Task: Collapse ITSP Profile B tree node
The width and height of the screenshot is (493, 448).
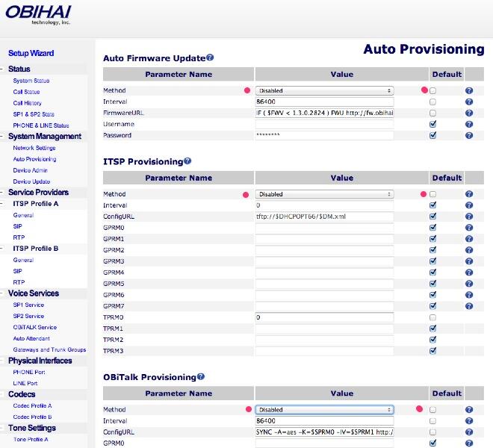Action: tap(2, 249)
